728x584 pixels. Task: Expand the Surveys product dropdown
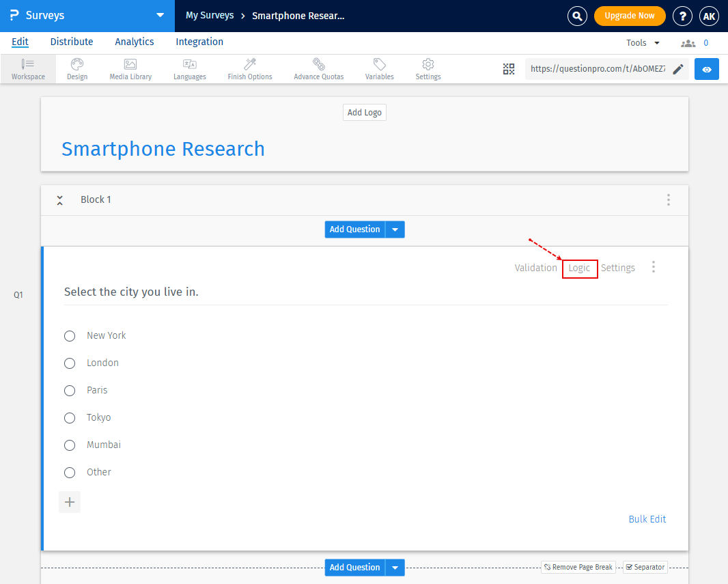[x=160, y=15]
